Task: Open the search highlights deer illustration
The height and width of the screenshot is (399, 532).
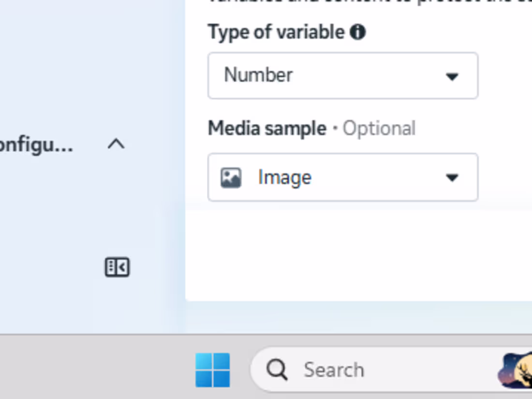Action: pos(515,370)
